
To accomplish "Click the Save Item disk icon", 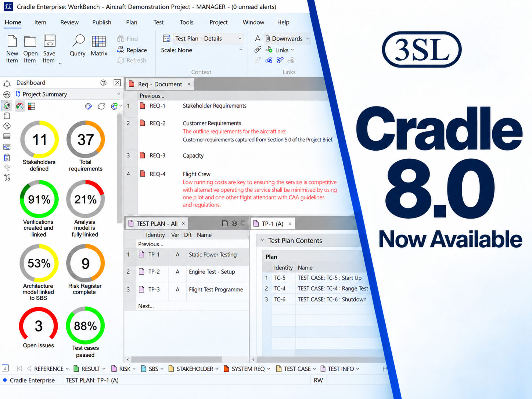I will (x=49, y=41).
